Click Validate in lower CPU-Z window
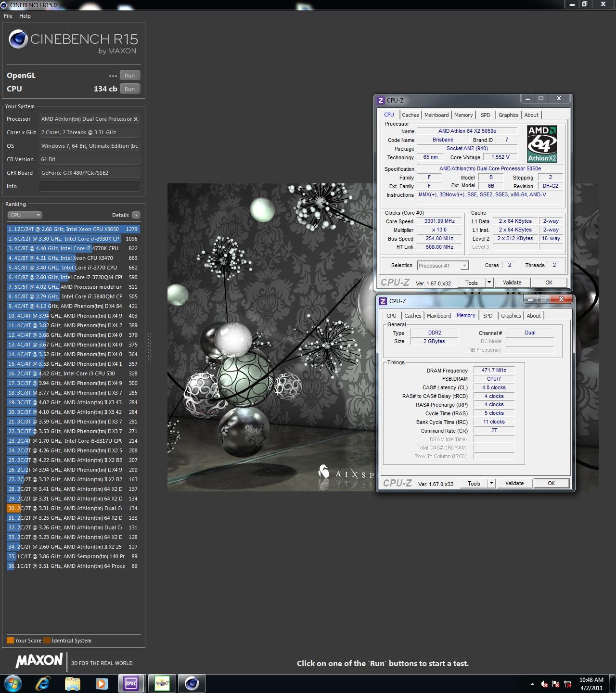This screenshot has width=616, height=693. pyautogui.click(x=514, y=483)
